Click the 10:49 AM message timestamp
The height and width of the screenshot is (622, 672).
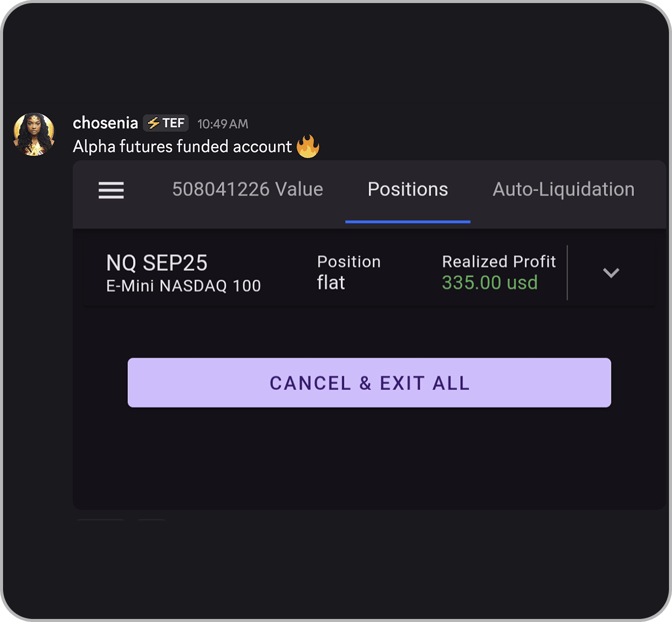coord(222,124)
